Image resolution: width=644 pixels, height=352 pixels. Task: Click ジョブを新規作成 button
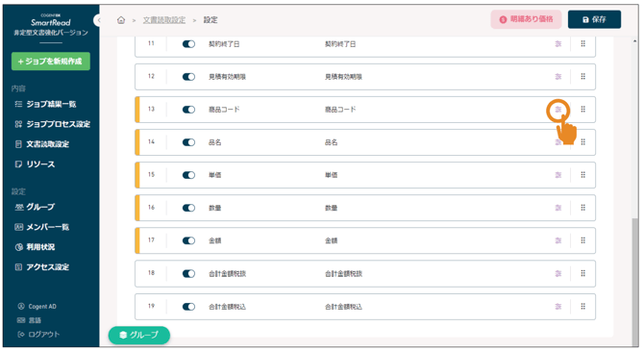tap(51, 62)
